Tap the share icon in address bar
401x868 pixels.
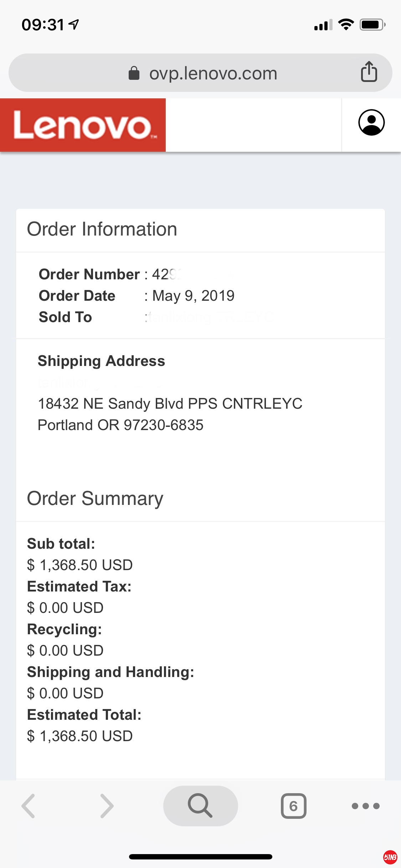pyautogui.click(x=369, y=72)
